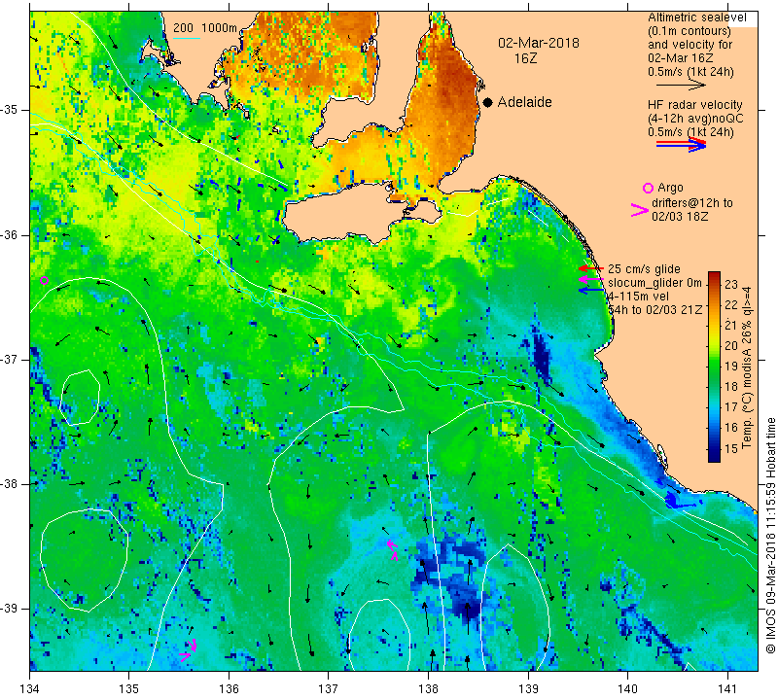Screen dimensions: 778x700
Task: Click the longitude label 134
Action: (x=30, y=688)
